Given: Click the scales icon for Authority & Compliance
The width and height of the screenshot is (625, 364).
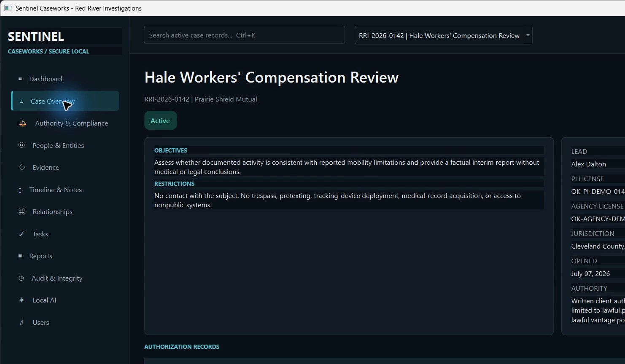Looking at the screenshot, I should 23,123.
